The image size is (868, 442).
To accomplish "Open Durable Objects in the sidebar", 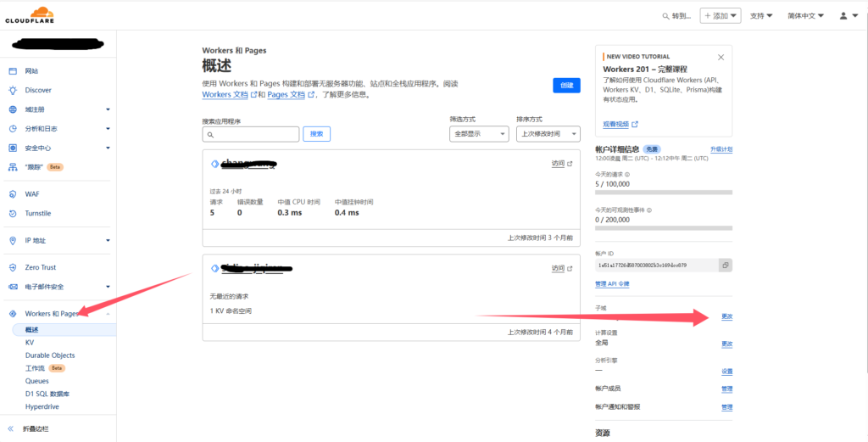I will click(x=50, y=355).
